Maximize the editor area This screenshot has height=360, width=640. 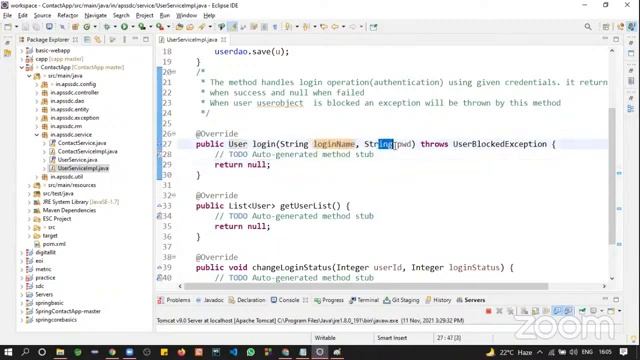[x=616, y=39]
